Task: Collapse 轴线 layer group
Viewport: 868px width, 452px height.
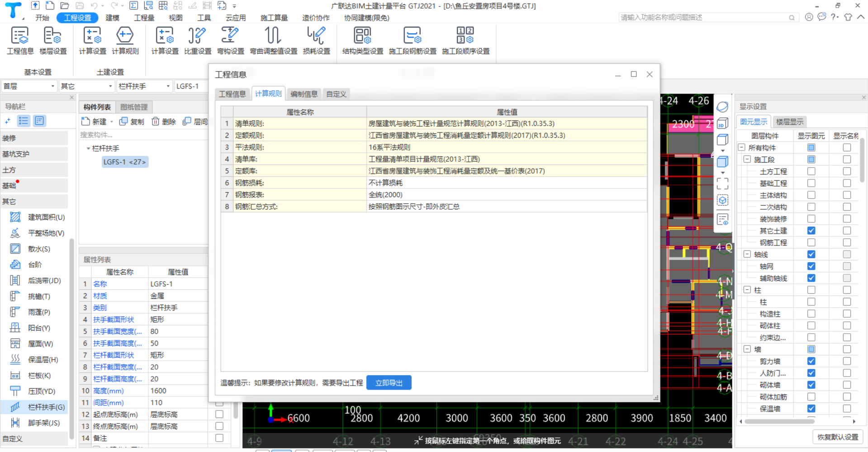Action: pos(747,254)
